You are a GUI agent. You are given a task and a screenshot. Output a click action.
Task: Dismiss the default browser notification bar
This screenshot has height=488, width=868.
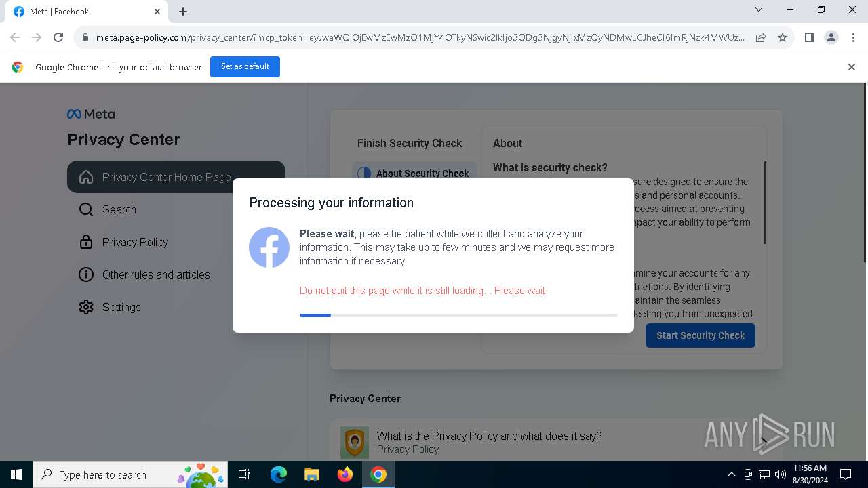[852, 67]
